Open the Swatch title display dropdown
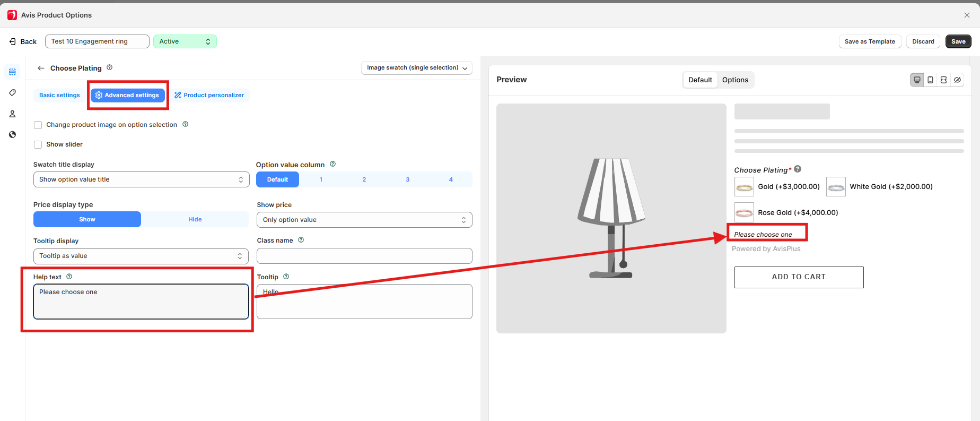Image resolution: width=980 pixels, height=421 pixels. click(141, 179)
